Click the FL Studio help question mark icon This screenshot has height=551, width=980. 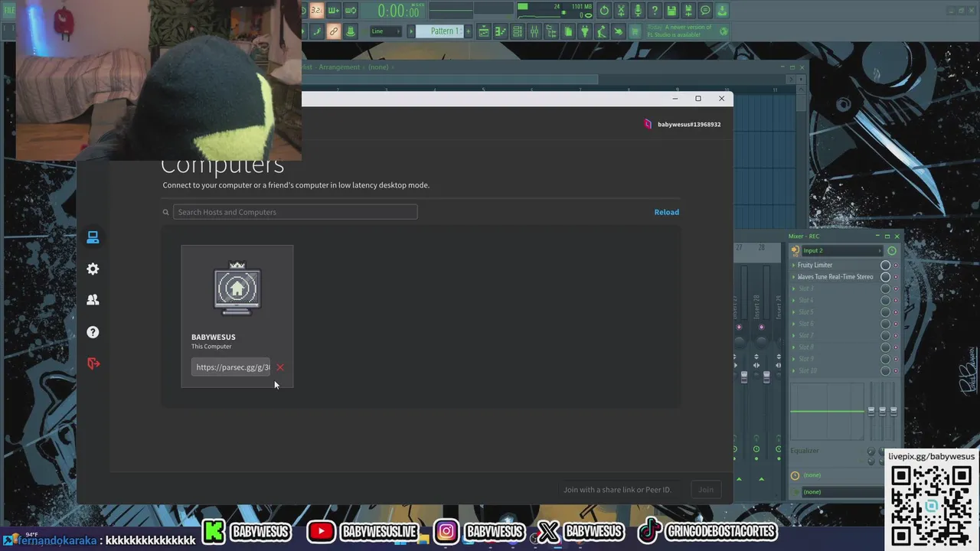click(654, 11)
